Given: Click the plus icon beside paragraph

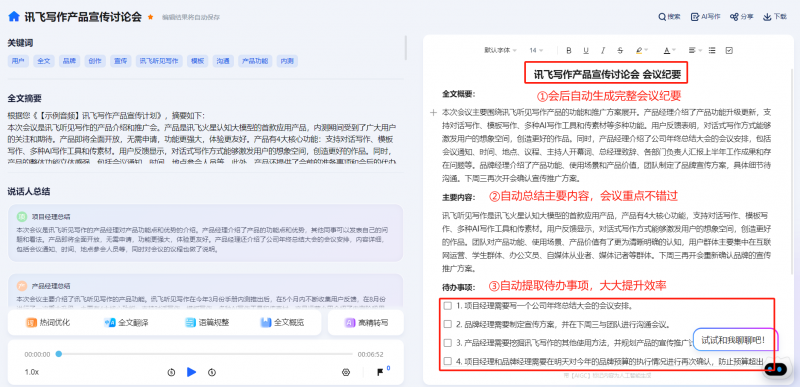Looking at the screenshot, I should [433, 112].
